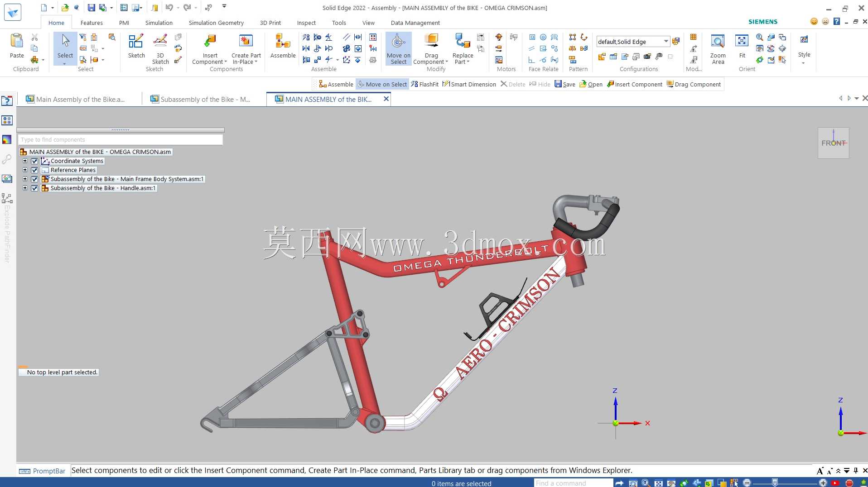Close the MAIN ASSEMBLY document tab

pyautogui.click(x=386, y=99)
